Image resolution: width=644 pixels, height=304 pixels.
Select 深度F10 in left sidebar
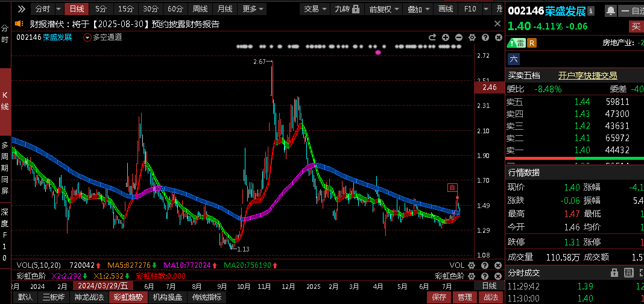tap(5, 235)
